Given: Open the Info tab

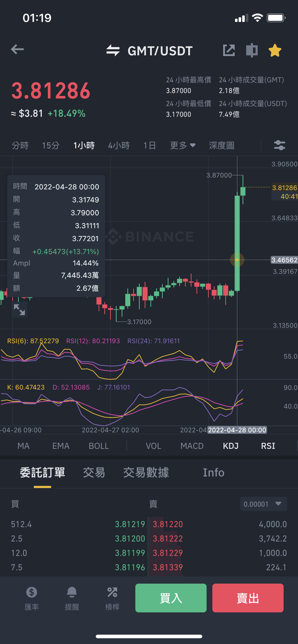Looking at the screenshot, I should point(214,473).
